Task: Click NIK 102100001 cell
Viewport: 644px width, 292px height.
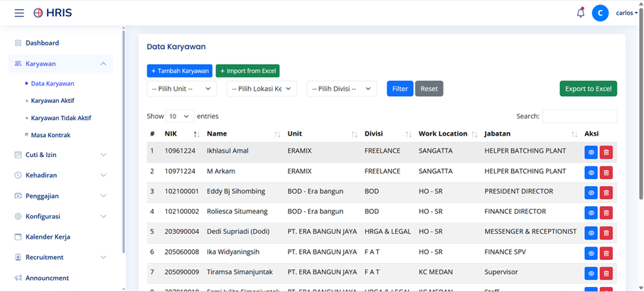Action: [x=181, y=191]
